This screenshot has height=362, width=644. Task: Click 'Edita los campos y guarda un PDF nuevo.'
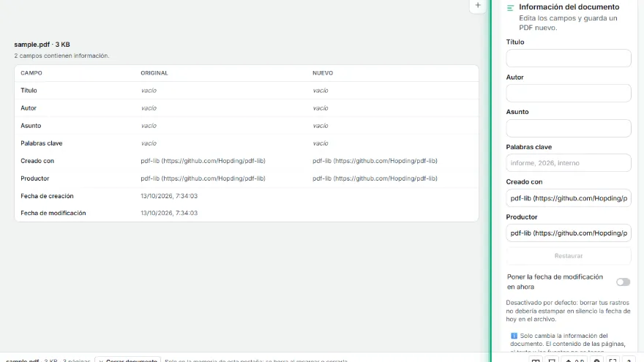click(x=568, y=23)
